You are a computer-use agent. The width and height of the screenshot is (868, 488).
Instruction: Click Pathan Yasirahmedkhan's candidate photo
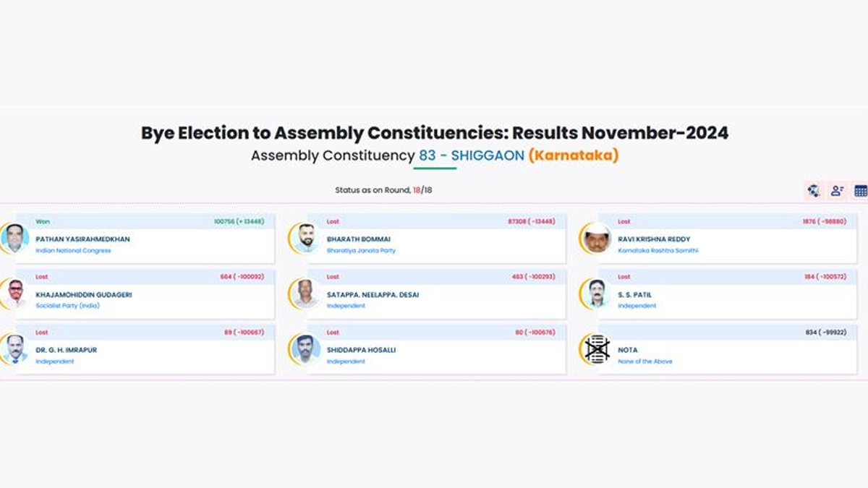[14, 238]
